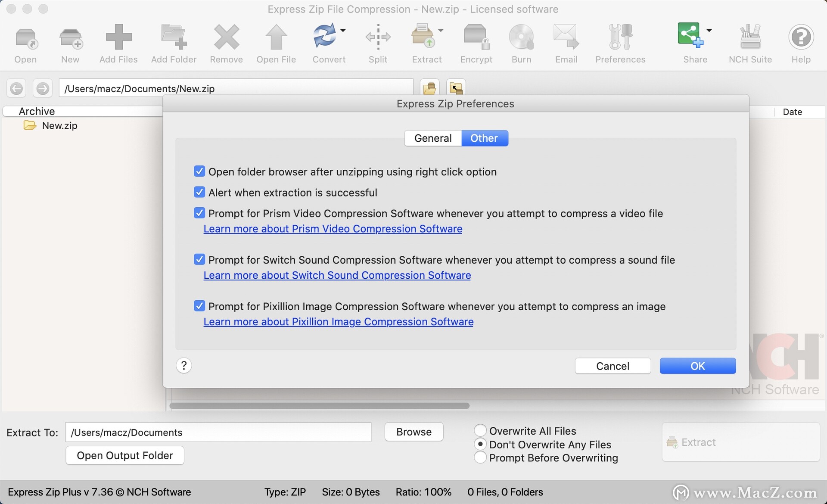Click status bar text 'Type: ZIP'
This screenshot has height=504, width=827.
(285, 492)
